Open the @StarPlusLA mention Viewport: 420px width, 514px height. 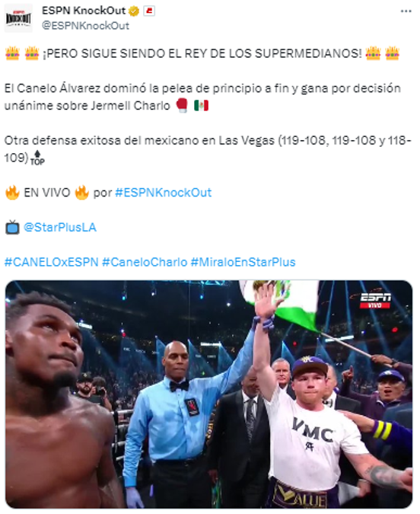60,227
